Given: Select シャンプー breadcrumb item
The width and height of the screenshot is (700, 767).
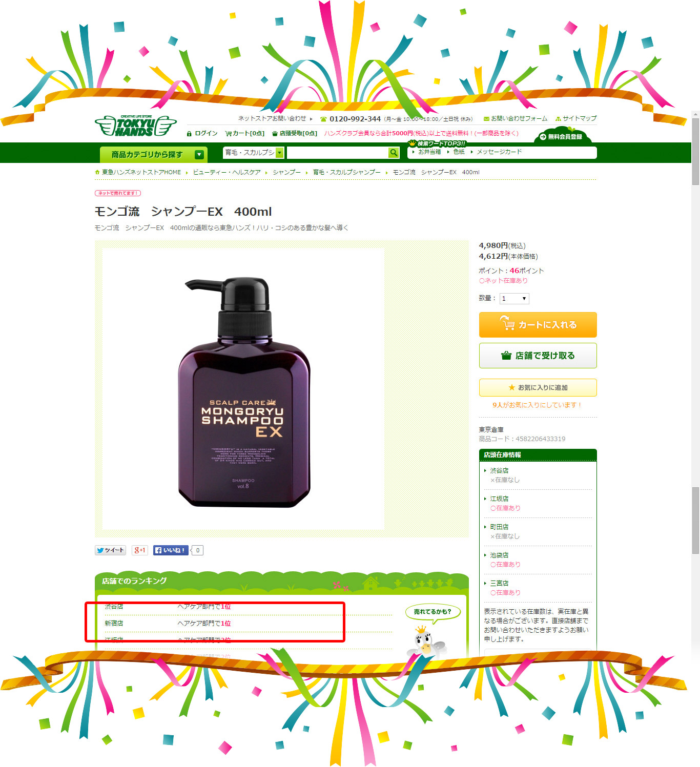Looking at the screenshot, I should point(286,172).
